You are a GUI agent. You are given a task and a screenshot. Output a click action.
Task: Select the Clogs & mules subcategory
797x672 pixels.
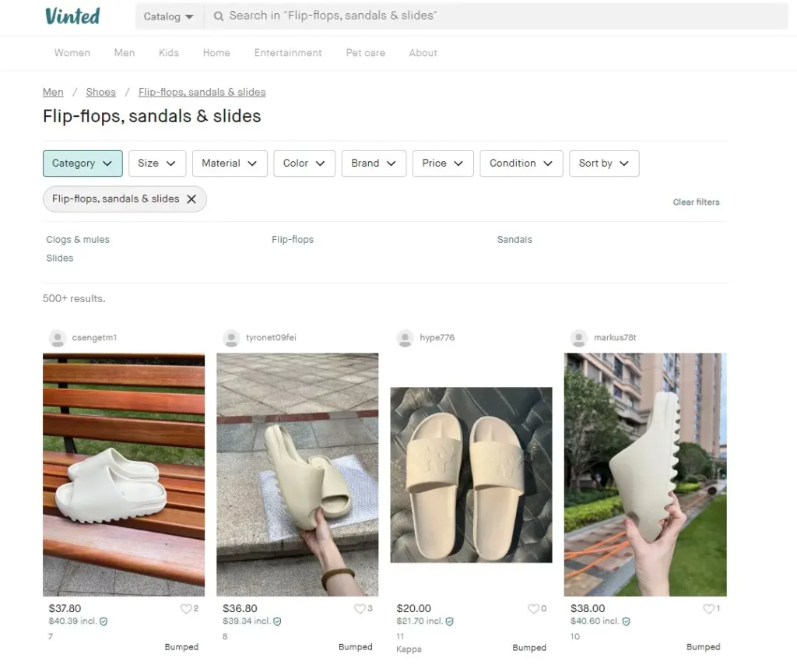pyautogui.click(x=78, y=240)
